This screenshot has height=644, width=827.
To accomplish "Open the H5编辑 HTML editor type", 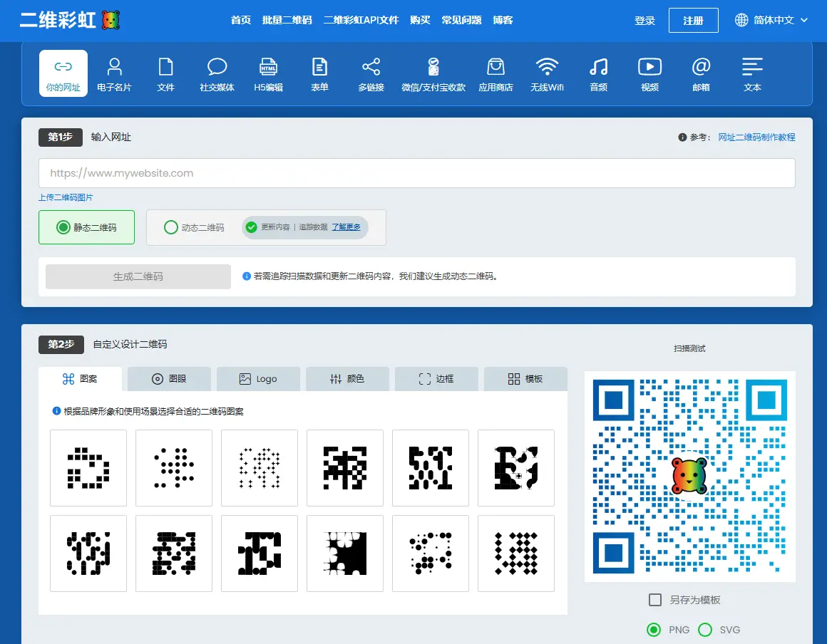I will click(x=268, y=74).
